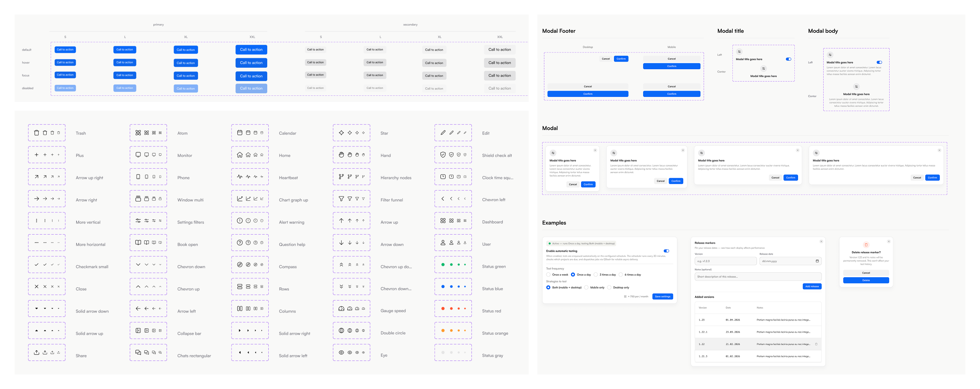Viewport: 980px width, 389px height.
Task: Select the largest Chats rectangular icon
Action: (x=138, y=353)
